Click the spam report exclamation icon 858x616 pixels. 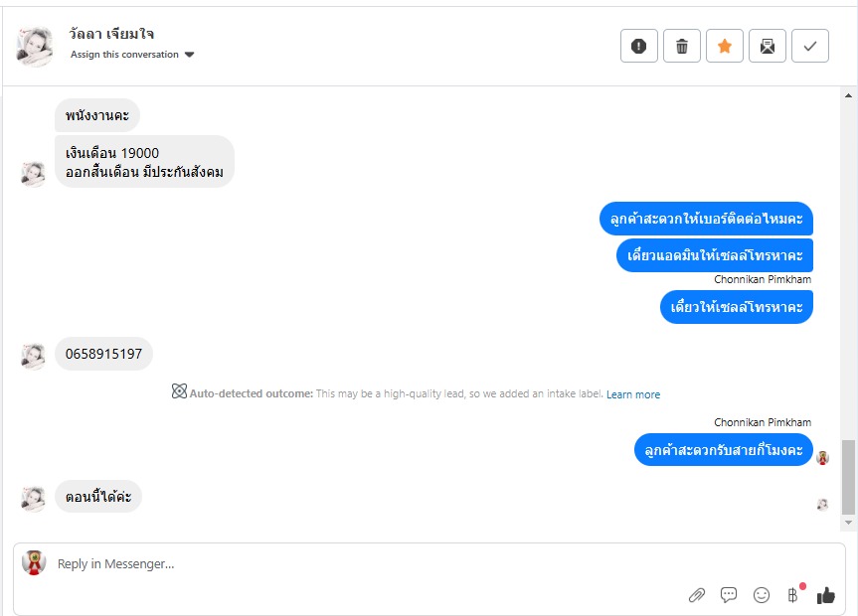(639, 46)
